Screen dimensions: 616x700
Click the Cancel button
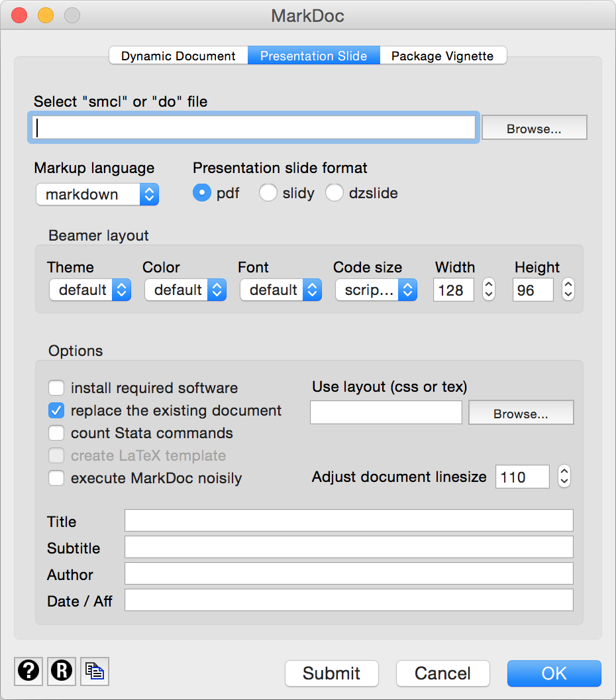(x=443, y=673)
